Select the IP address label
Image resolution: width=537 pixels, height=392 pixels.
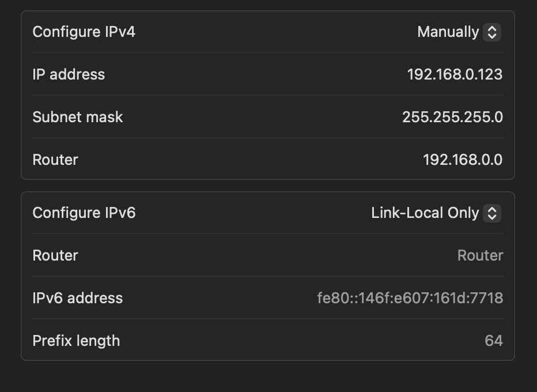[x=69, y=74]
